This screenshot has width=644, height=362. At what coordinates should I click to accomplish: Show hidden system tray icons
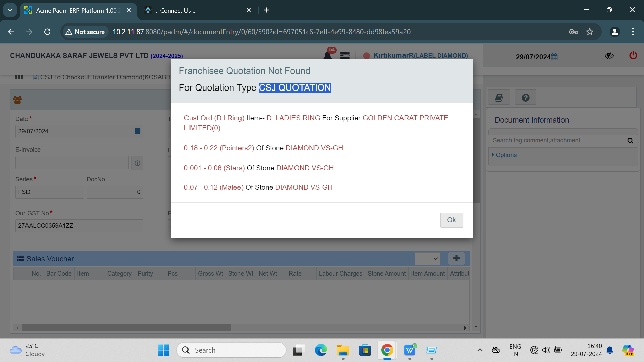click(x=480, y=350)
